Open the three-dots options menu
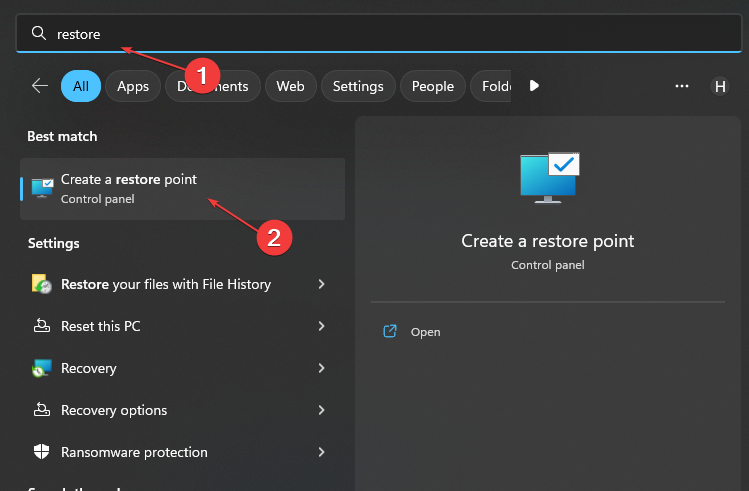Viewport: 749px width, 491px height. [682, 86]
